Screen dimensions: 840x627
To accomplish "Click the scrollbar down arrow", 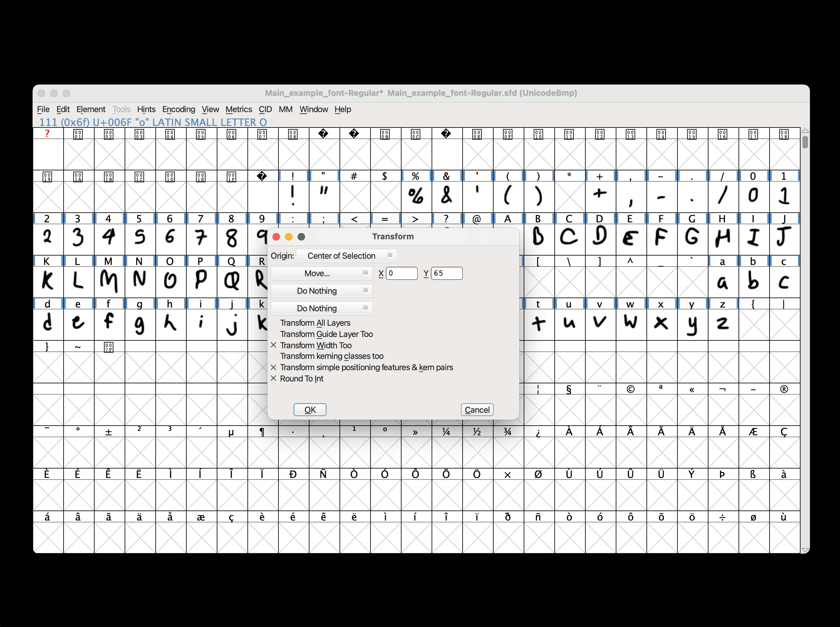I will pos(805,550).
